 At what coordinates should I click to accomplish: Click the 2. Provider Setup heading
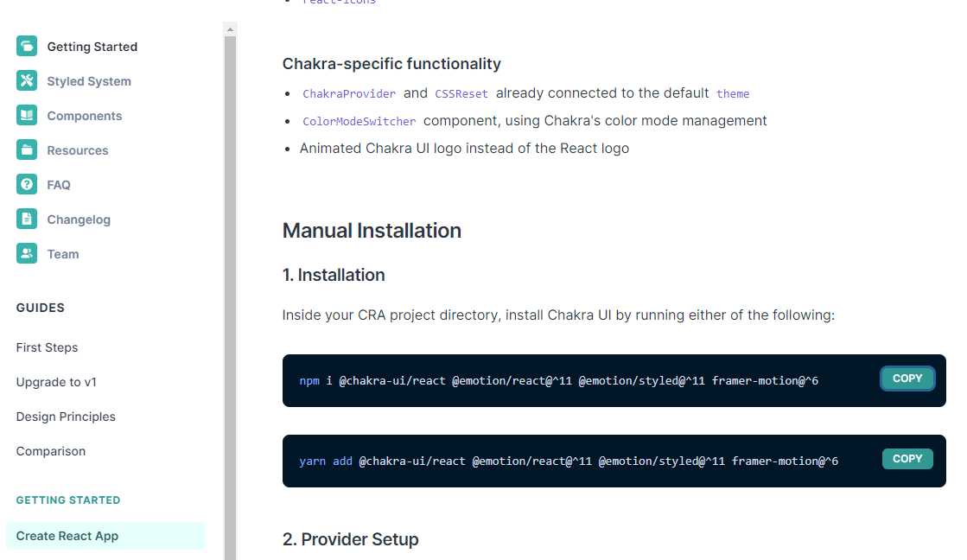coord(350,539)
